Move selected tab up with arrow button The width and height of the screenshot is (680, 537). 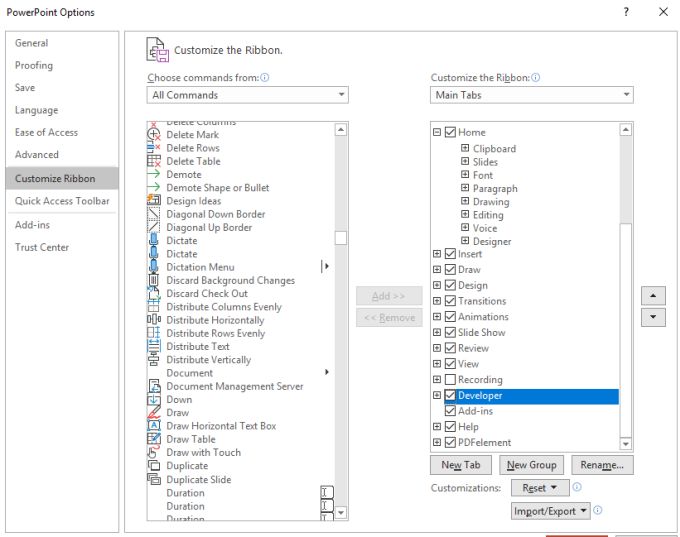pos(653,296)
